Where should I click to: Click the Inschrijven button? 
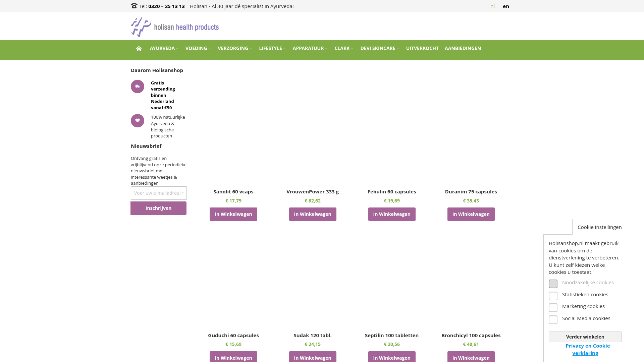(158, 208)
